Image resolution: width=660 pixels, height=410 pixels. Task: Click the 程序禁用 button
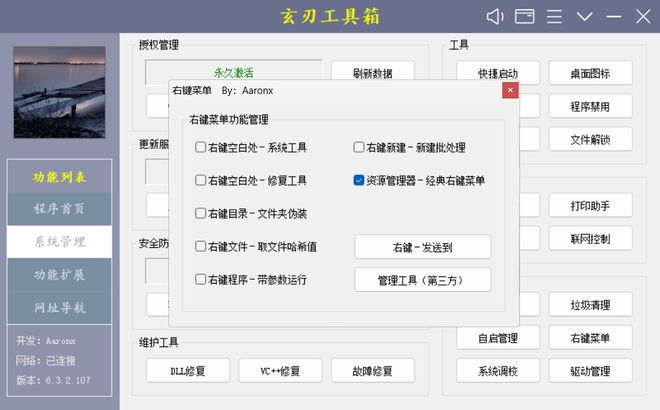click(x=590, y=106)
